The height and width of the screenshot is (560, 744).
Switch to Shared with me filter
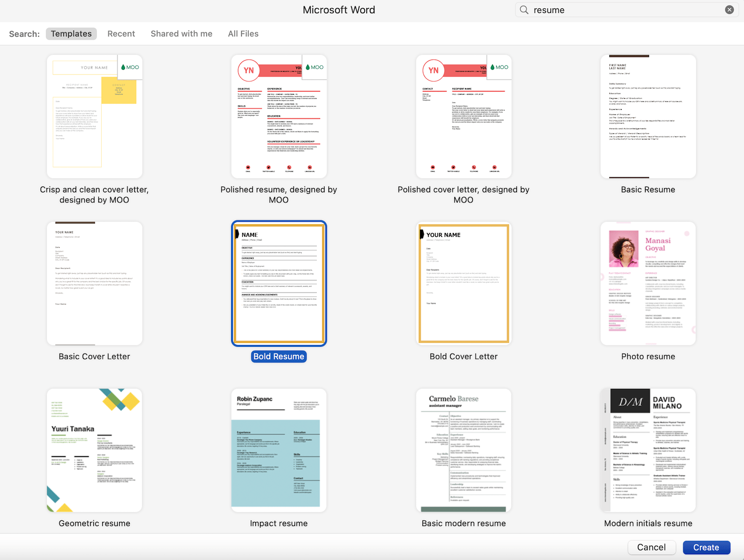coord(182,33)
